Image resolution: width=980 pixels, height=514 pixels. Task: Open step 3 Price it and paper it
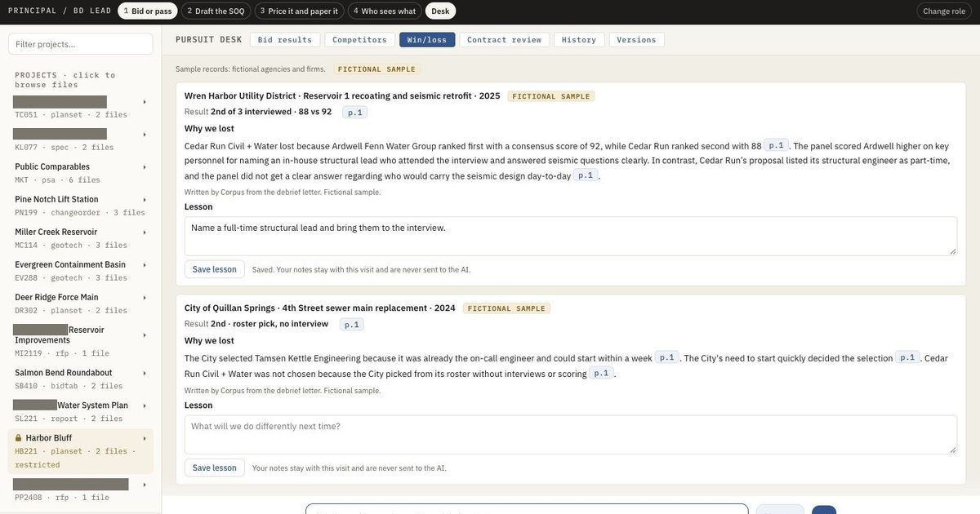tap(299, 11)
